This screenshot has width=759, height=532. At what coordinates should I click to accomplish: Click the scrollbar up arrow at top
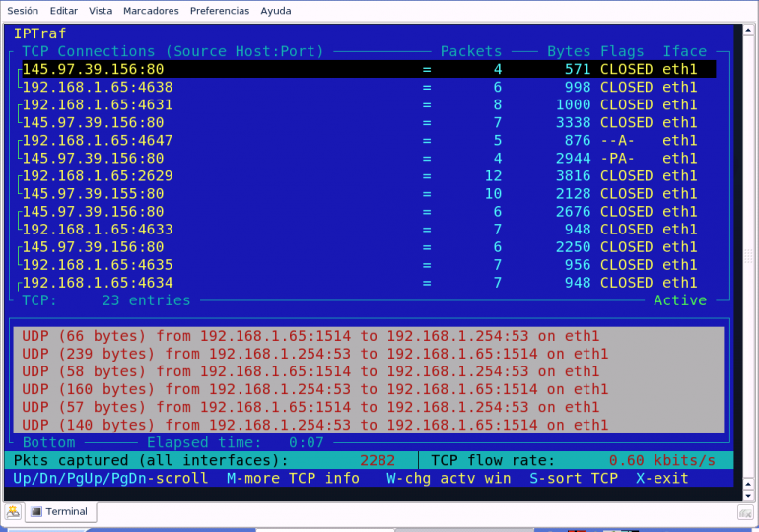(748, 30)
